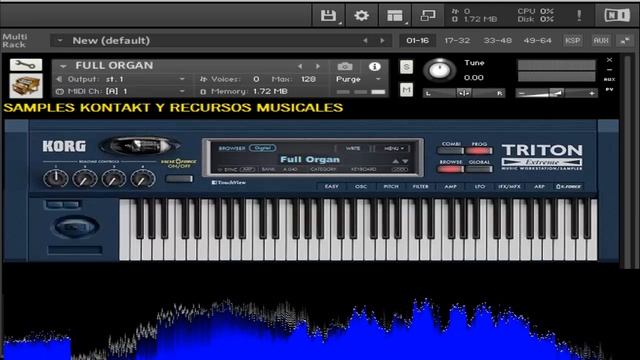Go to previous multi rack preset arrow
Screen dimensions: 640x360
click(365, 40)
